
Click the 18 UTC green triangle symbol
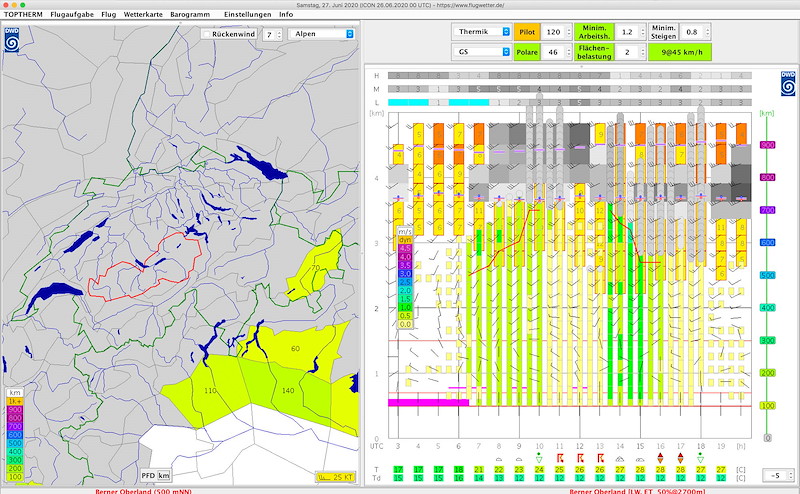[701, 457]
